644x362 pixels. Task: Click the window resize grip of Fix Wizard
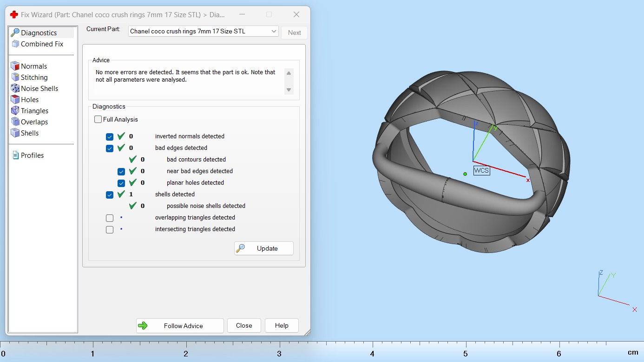pyautogui.click(x=307, y=332)
